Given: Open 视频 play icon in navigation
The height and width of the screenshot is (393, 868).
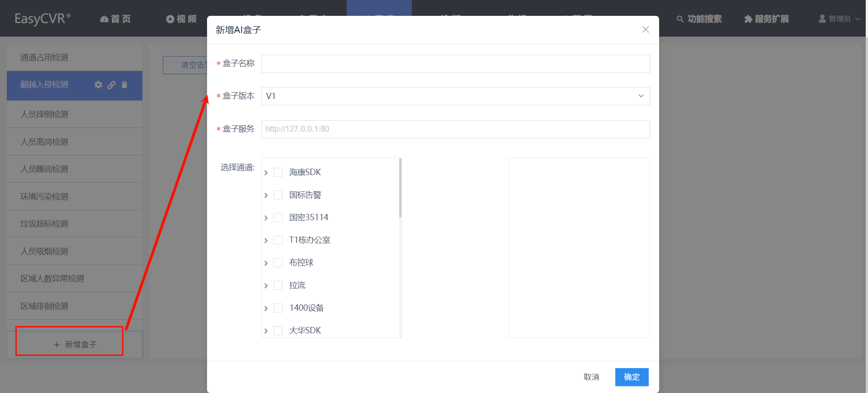Looking at the screenshot, I should (170, 19).
